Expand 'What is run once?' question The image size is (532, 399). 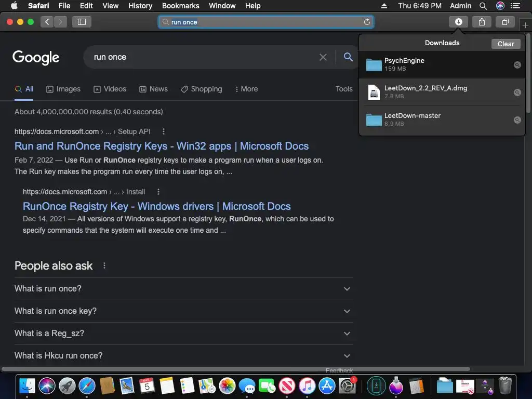point(183,289)
